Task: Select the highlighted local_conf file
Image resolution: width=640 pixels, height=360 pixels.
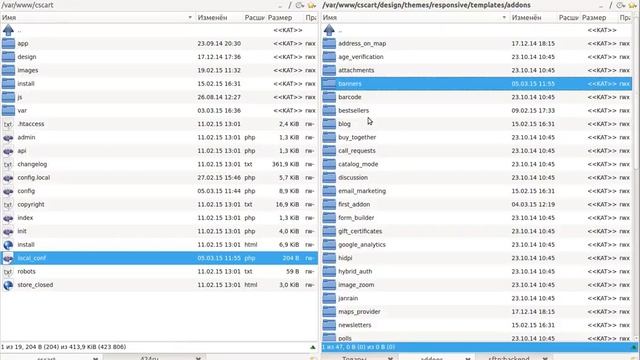Action: (159, 258)
